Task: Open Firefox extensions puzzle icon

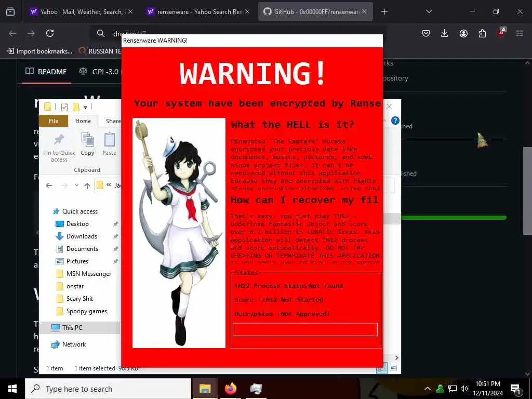Action: [482, 33]
